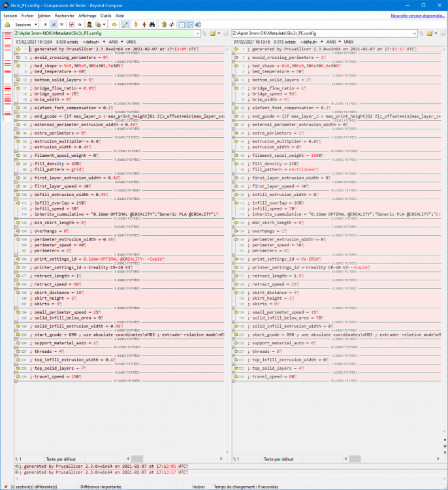Click the file Format icon
The height and width of the screenshot is (490, 448).
pos(98,24)
